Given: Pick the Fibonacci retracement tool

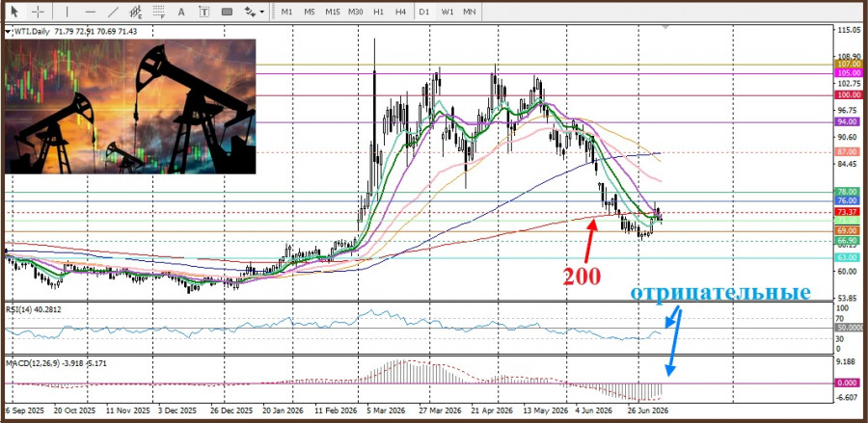Looking at the screenshot, I should [x=158, y=11].
